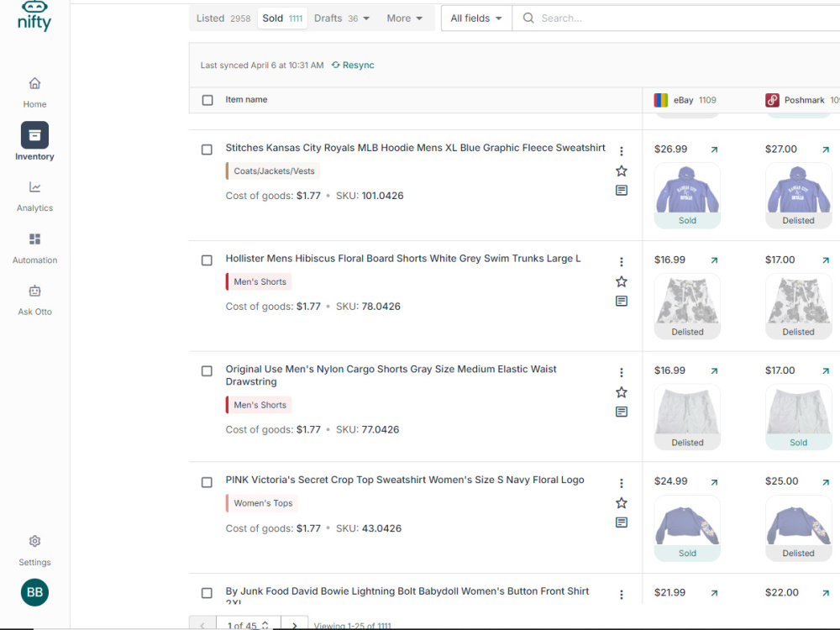Open the BB account avatar
The height and width of the screenshot is (630, 840).
[x=34, y=592]
